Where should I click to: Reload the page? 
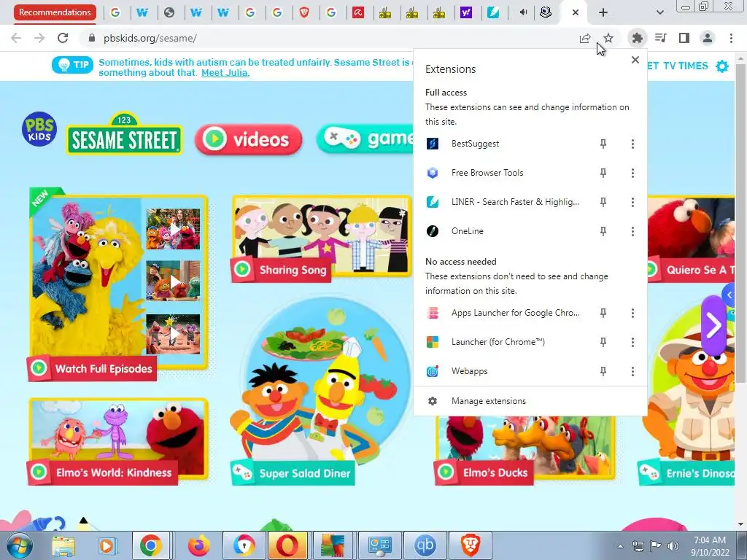click(63, 38)
